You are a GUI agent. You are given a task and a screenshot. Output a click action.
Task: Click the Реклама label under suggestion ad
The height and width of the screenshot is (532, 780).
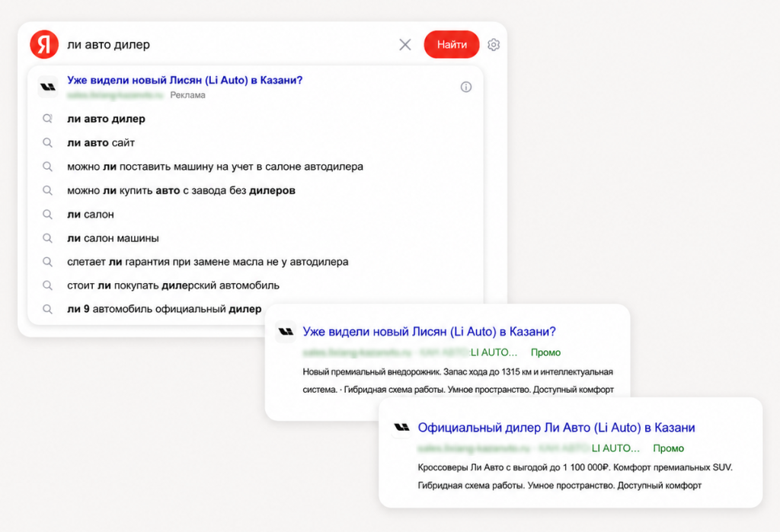[x=187, y=95]
